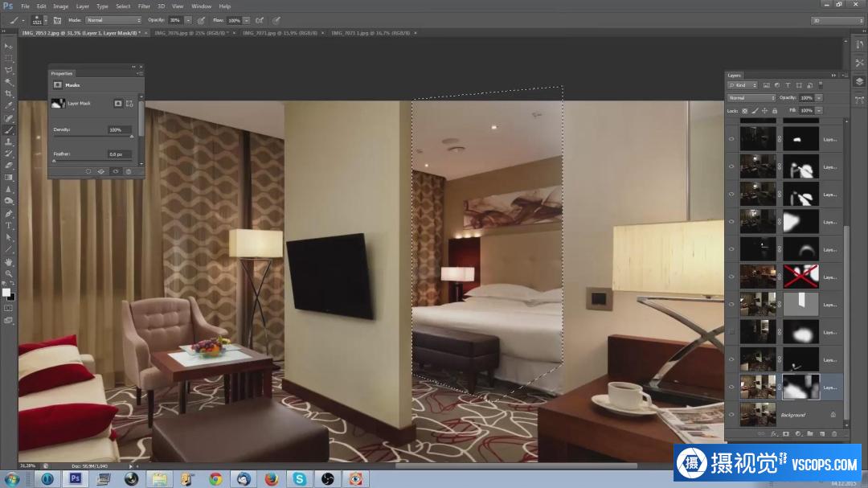This screenshot has height=488, width=868.
Task: Select the Background layer thumbnail
Action: [x=758, y=415]
